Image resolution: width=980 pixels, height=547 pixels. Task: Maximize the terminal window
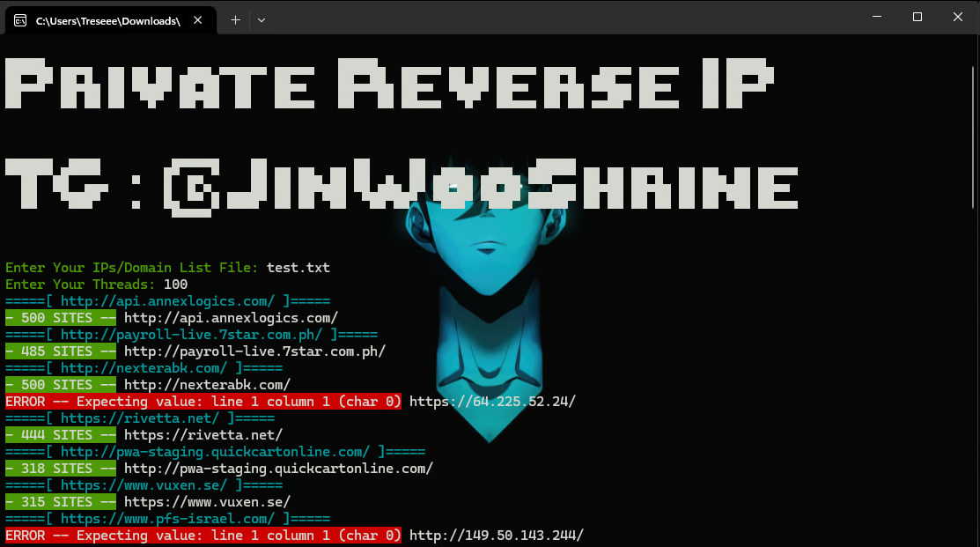(x=917, y=17)
